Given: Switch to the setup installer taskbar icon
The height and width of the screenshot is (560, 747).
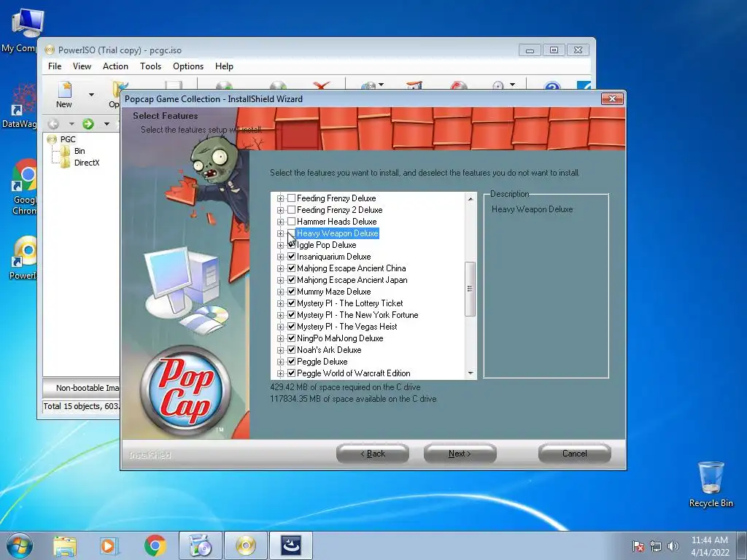Looking at the screenshot, I should click(200, 545).
